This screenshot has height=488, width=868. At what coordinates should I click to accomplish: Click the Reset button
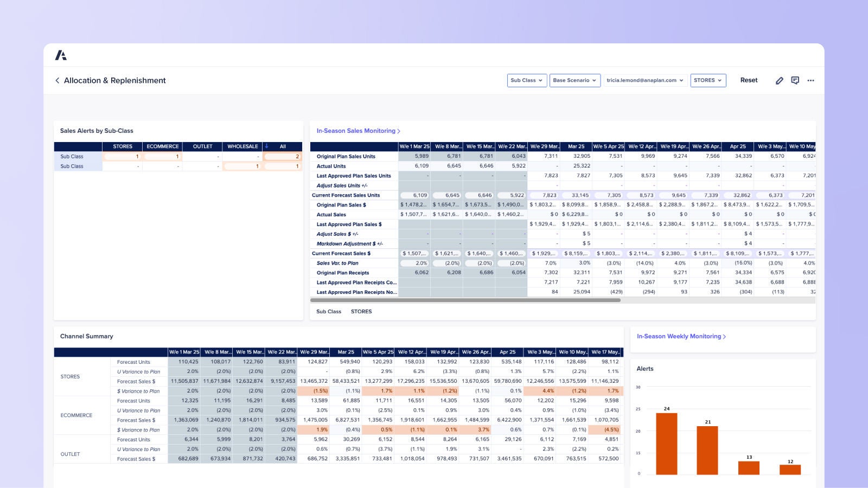click(x=749, y=80)
